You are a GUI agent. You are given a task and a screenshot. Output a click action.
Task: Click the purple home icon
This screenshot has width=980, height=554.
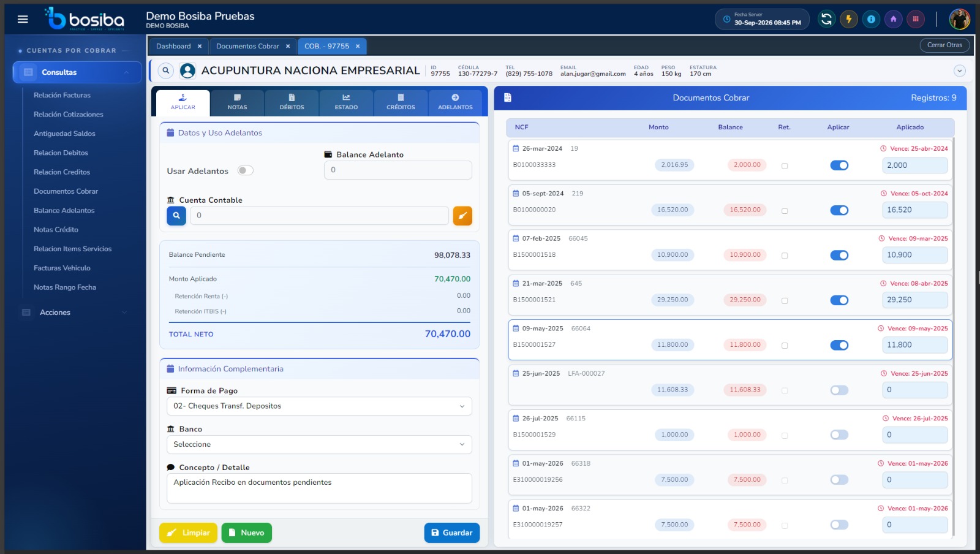click(x=893, y=19)
